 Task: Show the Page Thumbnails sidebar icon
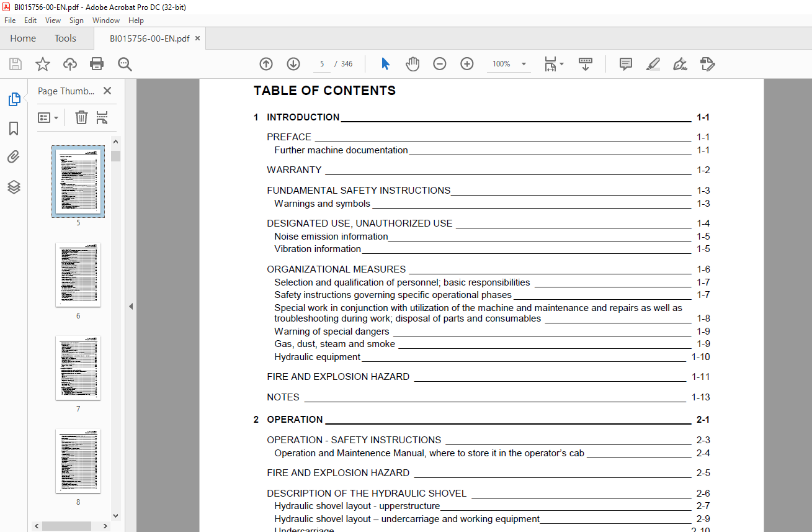(x=14, y=99)
